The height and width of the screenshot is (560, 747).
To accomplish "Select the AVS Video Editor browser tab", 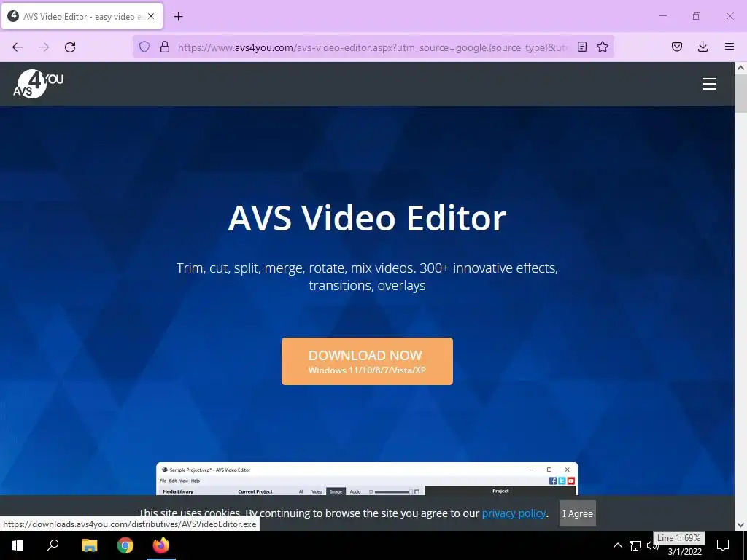I will click(82, 16).
